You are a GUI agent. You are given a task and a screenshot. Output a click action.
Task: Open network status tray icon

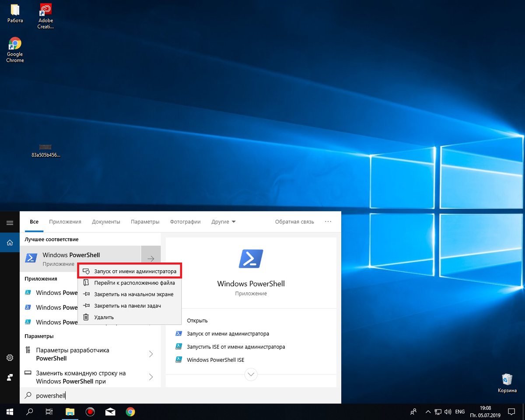pos(437,412)
